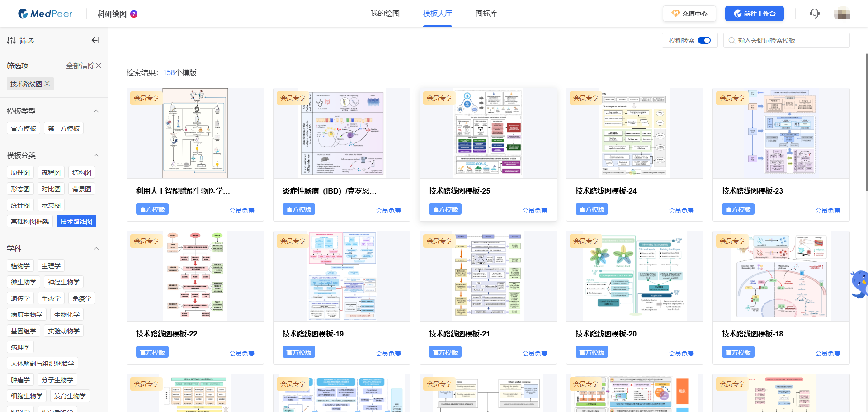Click the 科研绘图 header label
Screen dimensions: 868x412
112,14
